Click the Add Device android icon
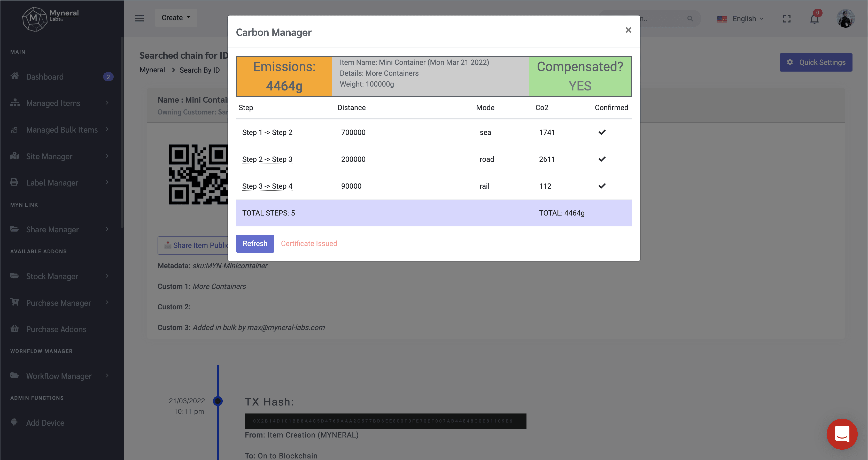The width and height of the screenshot is (868, 460). click(14, 422)
